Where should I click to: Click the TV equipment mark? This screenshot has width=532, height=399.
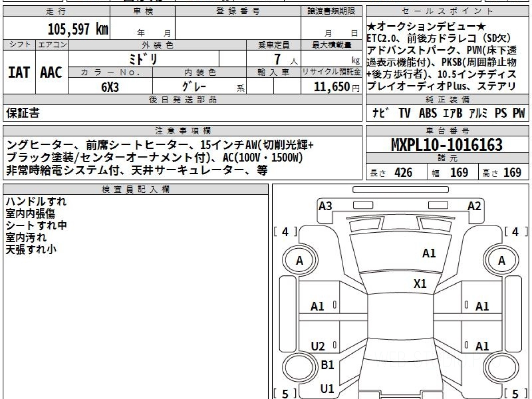pos(404,113)
